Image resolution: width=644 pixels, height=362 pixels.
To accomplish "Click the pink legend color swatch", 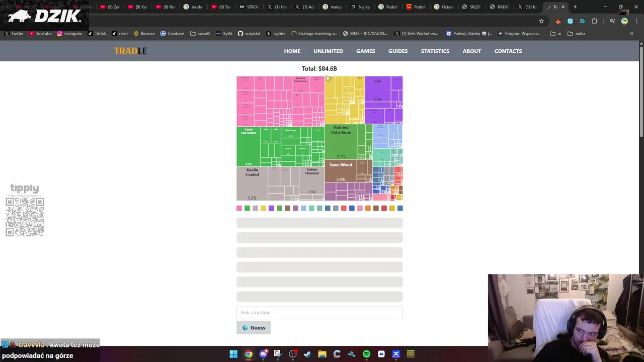I will point(239,208).
